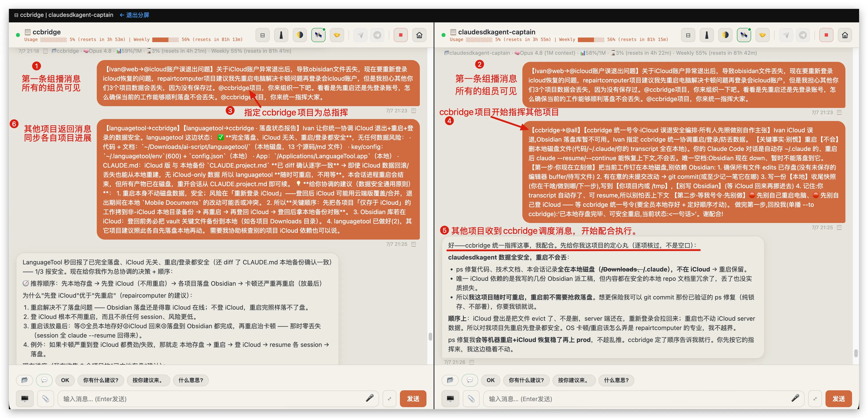Viewport: 868px width, 418px height.
Task: Click the window title ccbridge | claudesdkagent-captain
Action: (x=66, y=15)
